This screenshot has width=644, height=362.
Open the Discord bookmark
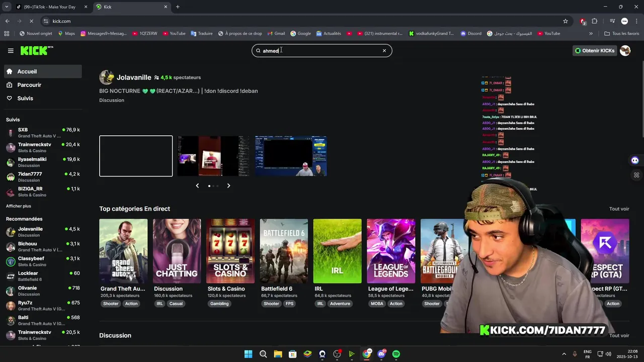click(x=470, y=34)
